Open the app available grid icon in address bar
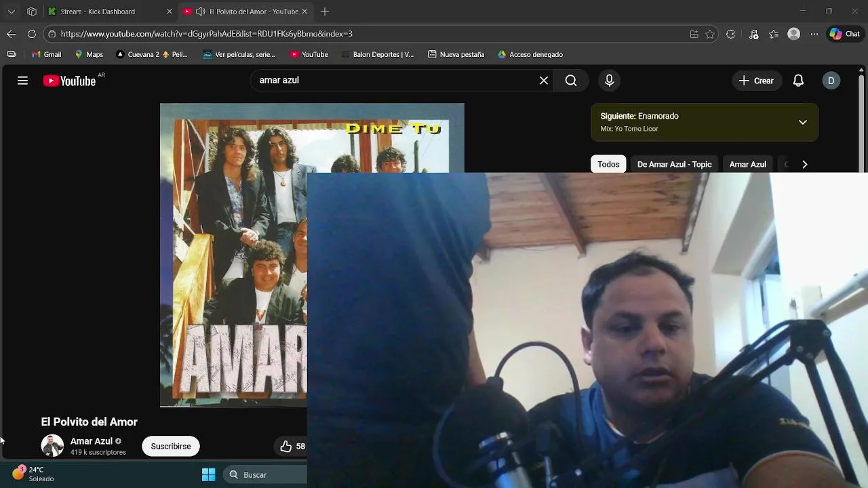 pos(694,34)
